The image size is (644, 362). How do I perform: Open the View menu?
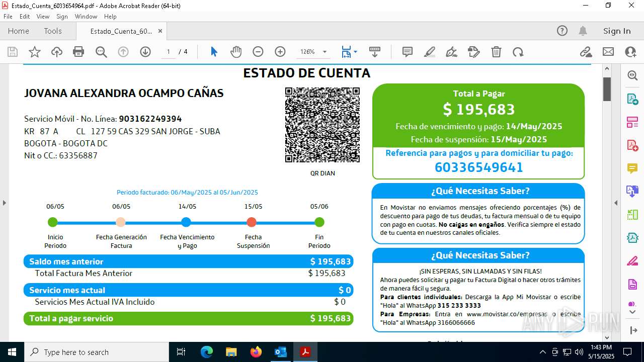tap(43, 17)
